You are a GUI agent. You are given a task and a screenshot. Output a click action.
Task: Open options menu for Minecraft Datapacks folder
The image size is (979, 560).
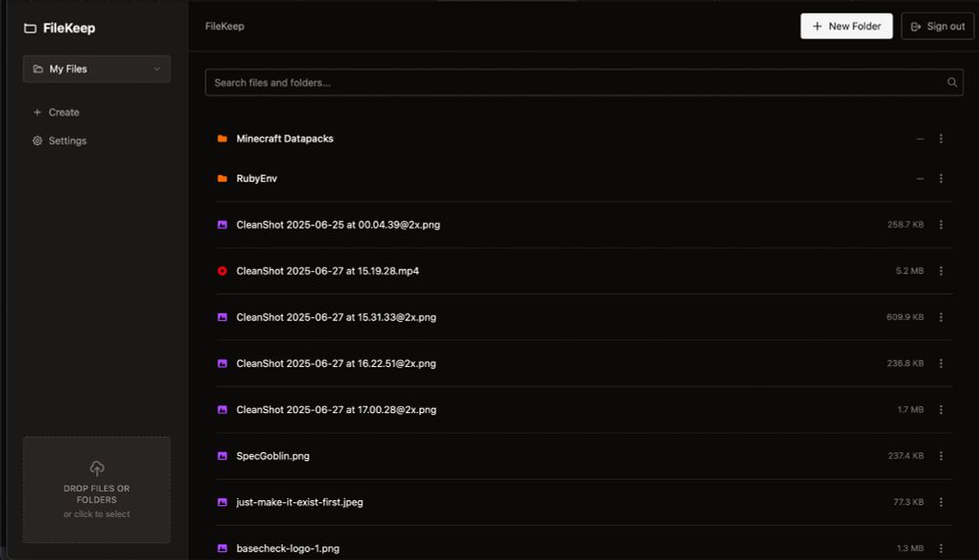[941, 139]
